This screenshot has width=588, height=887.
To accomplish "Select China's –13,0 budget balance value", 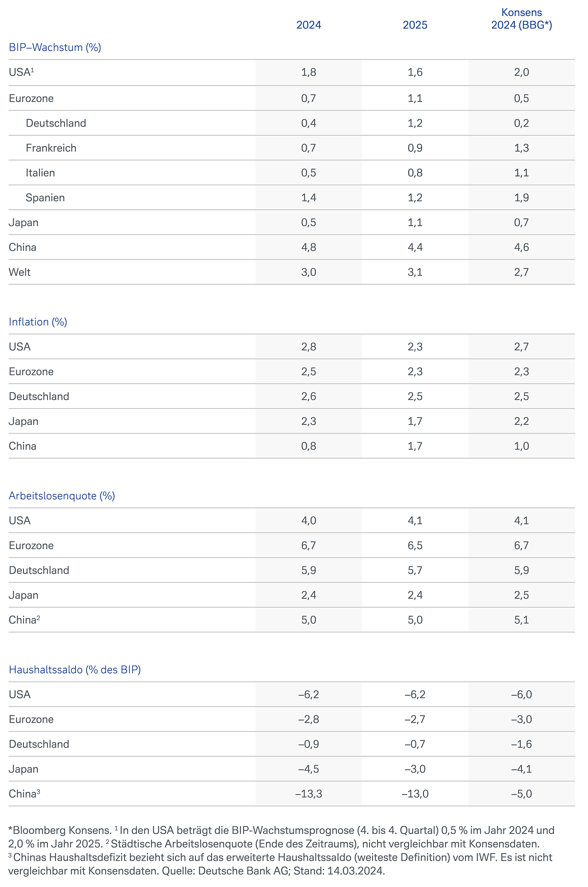I will click(x=415, y=794).
